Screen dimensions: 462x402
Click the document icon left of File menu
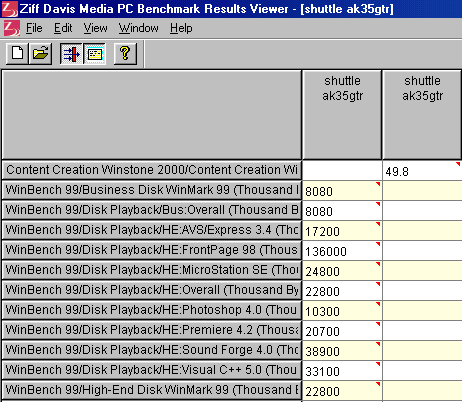point(12,28)
